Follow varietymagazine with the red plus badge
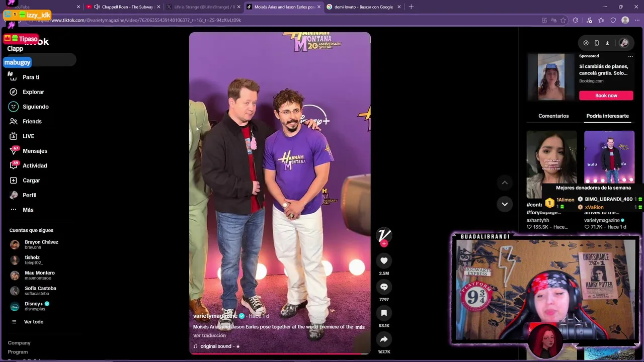Screen dimensions: 644x362 384,244
